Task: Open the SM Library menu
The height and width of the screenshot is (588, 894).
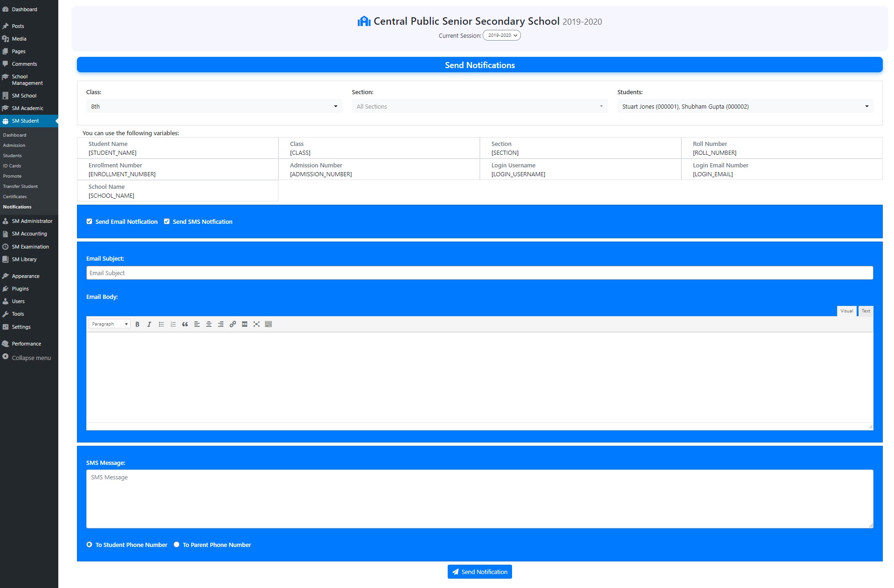Action: (29, 259)
